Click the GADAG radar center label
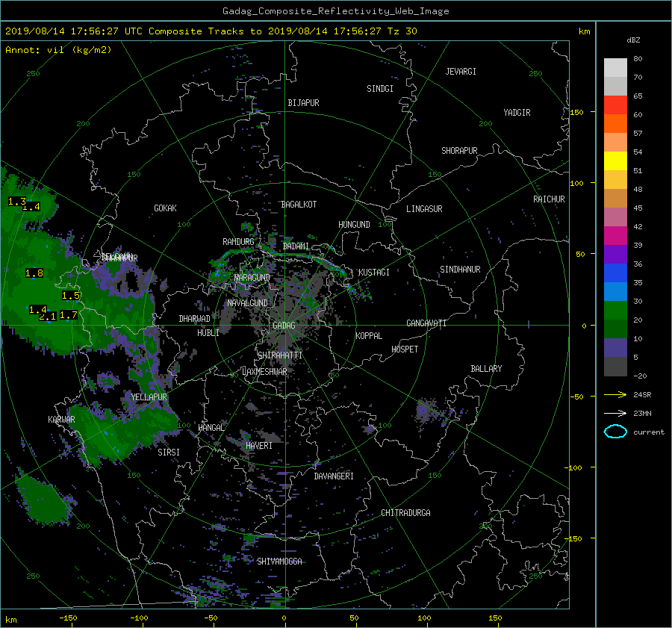 coord(284,326)
